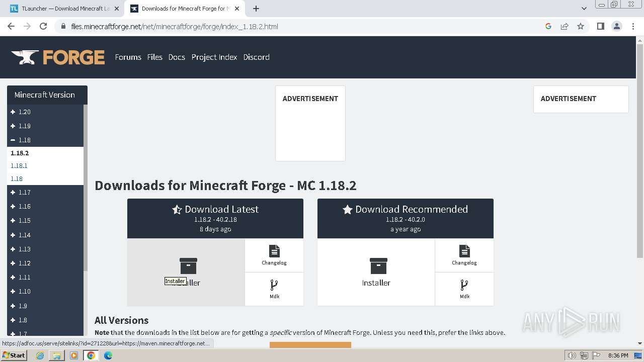The width and height of the screenshot is (644, 362).
Task: Click the Start button
Action: [x=14, y=355]
